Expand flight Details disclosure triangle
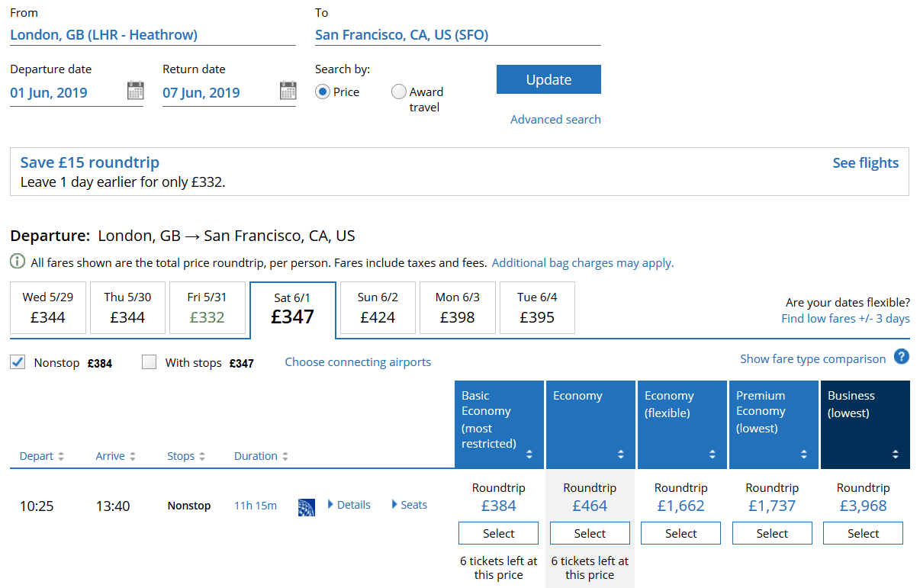 tap(330, 505)
